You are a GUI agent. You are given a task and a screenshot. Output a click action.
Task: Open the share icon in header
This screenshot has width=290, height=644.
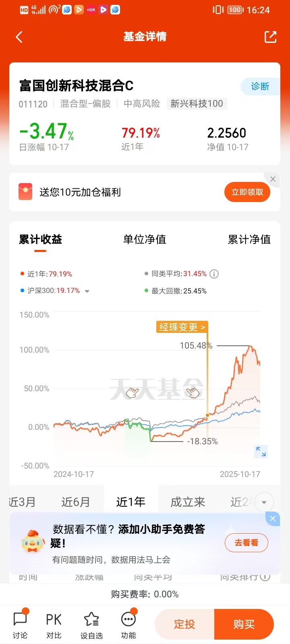point(270,37)
